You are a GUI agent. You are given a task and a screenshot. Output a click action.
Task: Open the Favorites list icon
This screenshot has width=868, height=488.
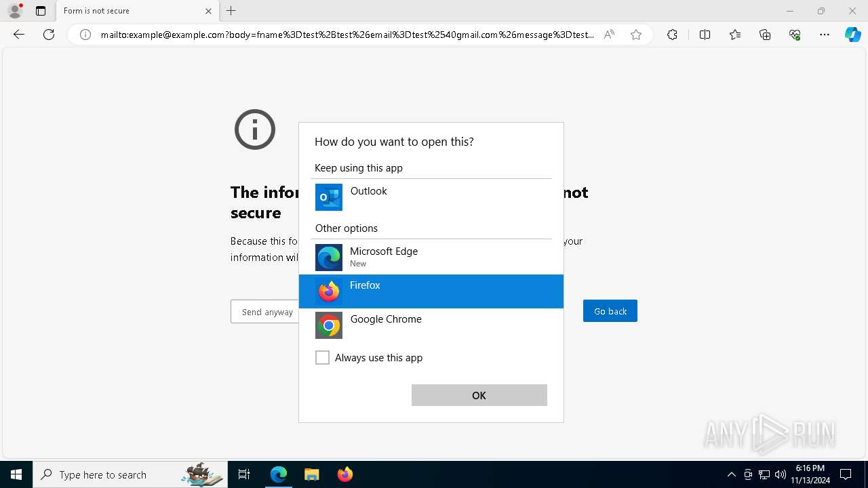tap(735, 35)
